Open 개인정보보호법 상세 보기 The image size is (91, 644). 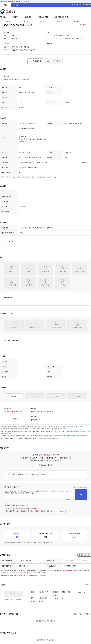(x=45, y=465)
